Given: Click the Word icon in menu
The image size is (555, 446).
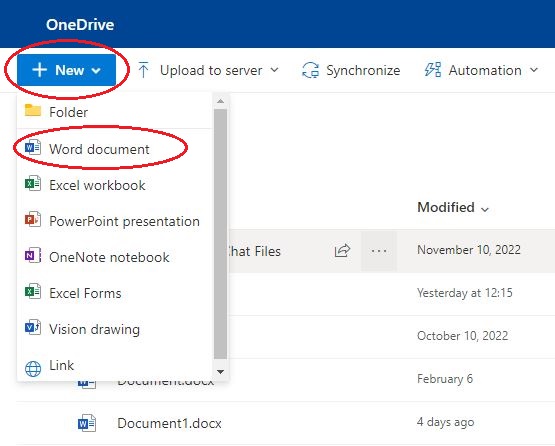Looking at the screenshot, I should point(33,148).
